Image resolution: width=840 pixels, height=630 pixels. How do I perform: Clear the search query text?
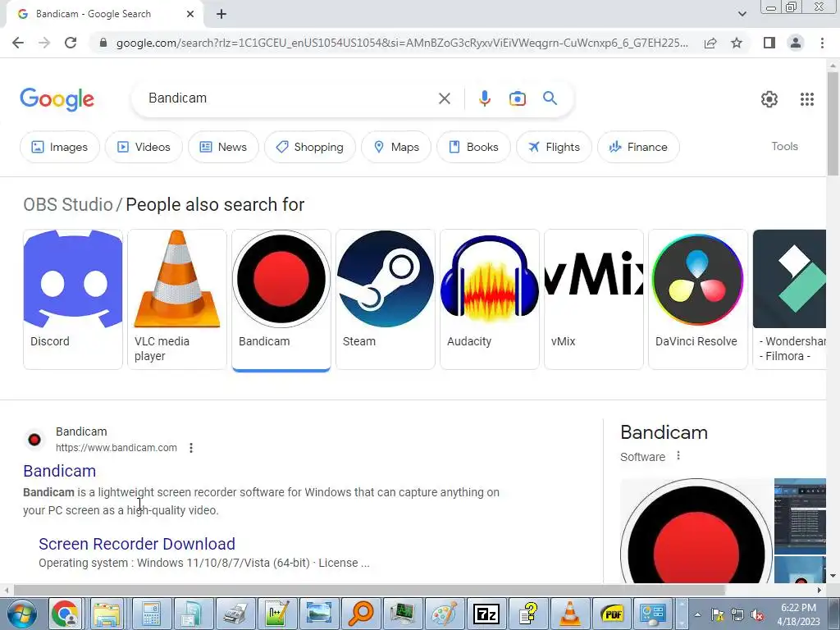click(444, 98)
